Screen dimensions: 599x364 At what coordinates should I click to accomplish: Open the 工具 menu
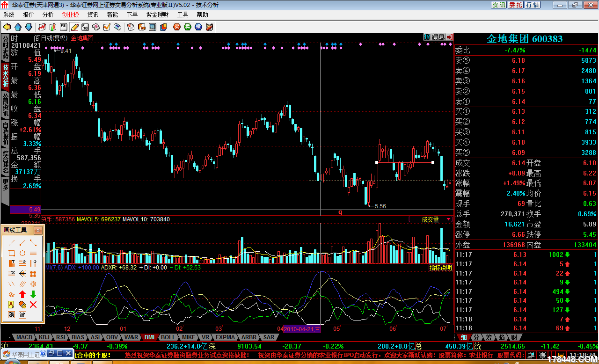click(x=183, y=15)
